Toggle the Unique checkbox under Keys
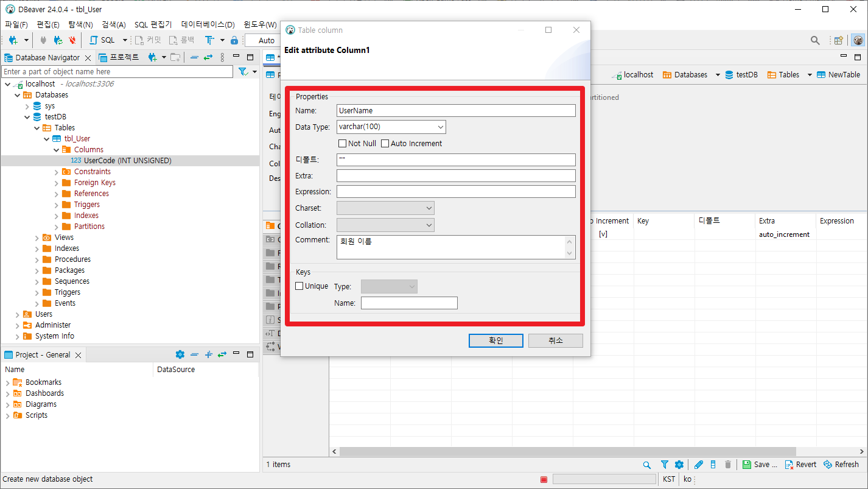This screenshot has width=868, height=489. click(299, 286)
